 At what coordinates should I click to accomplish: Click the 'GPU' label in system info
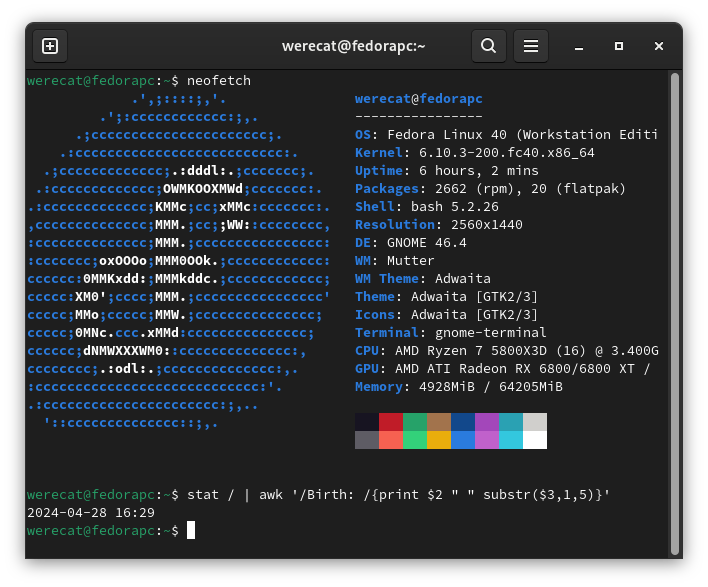click(367, 368)
